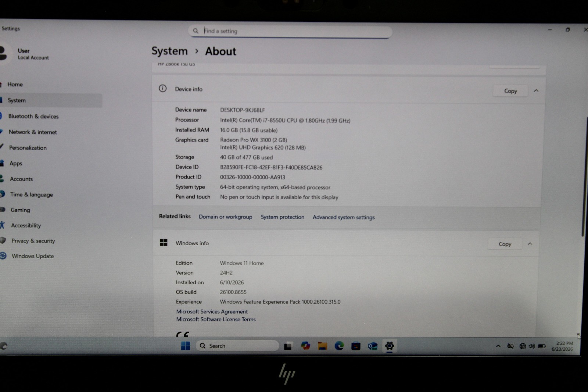Click the Windows Start button

coord(186,346)
